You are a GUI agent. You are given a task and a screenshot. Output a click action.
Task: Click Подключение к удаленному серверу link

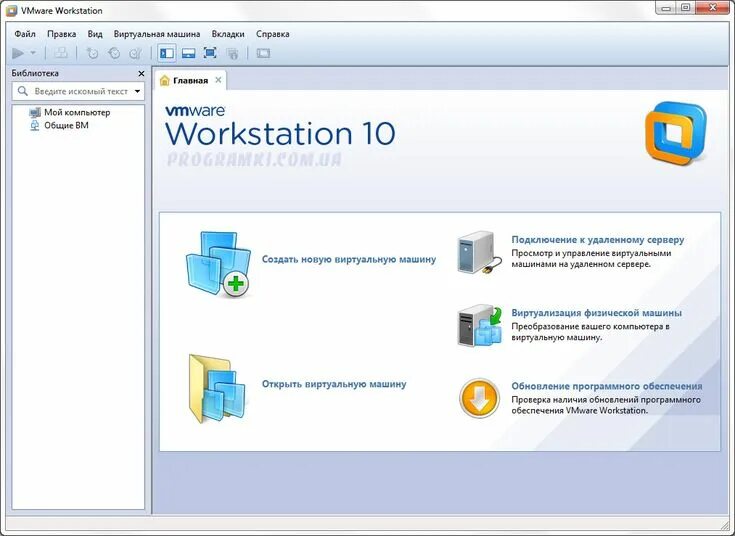[x=598, y=240]
